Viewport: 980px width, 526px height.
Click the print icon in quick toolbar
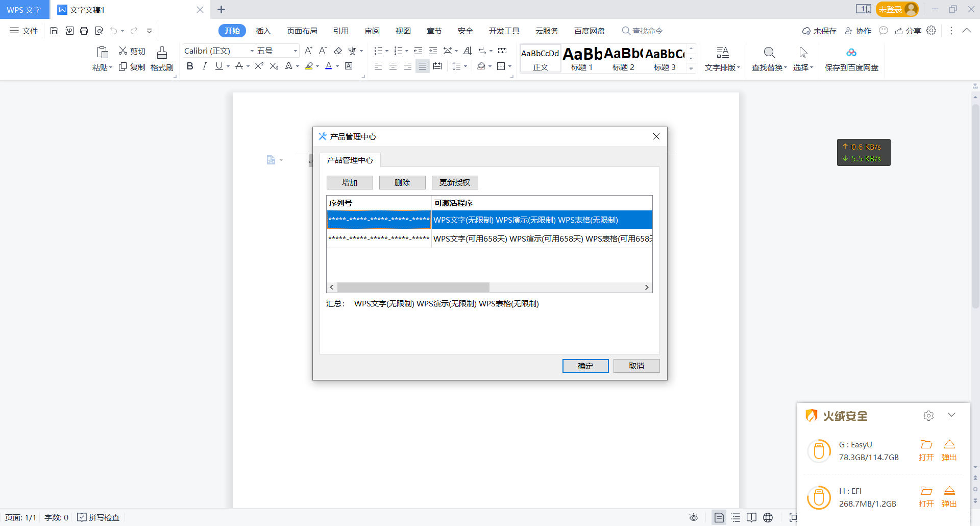[x=84, y=31]
